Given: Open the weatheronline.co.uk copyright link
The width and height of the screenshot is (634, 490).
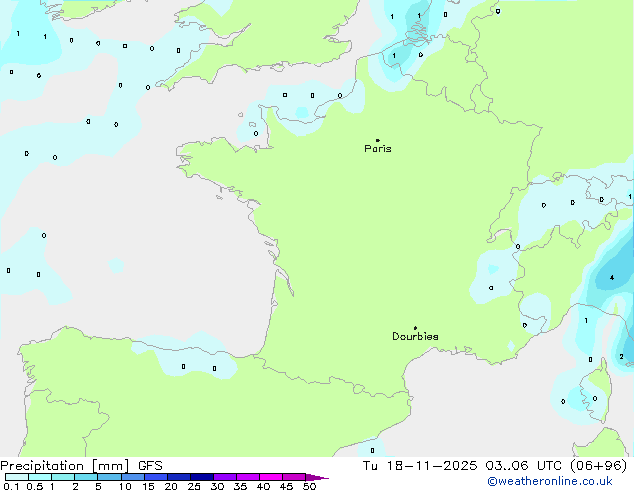Looking at the screenshot, I should (550, 481).
